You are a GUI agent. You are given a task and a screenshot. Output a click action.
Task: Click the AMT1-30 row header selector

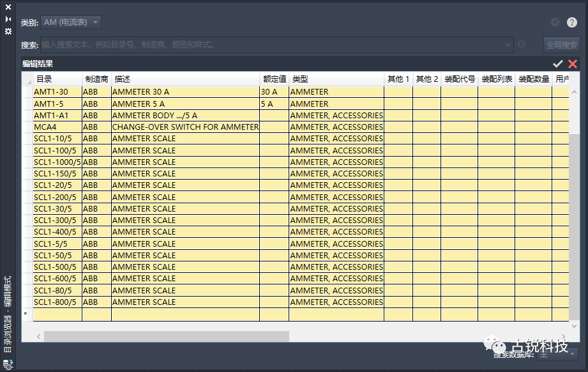(x=27, y=92)
